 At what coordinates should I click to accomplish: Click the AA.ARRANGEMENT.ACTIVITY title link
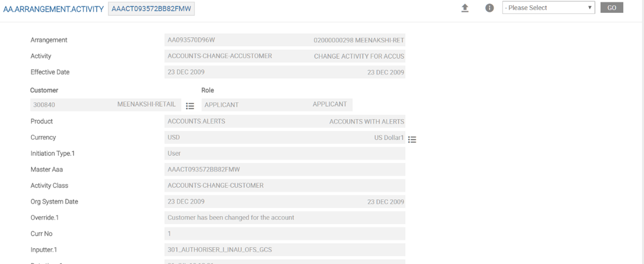tap(53, 9)
